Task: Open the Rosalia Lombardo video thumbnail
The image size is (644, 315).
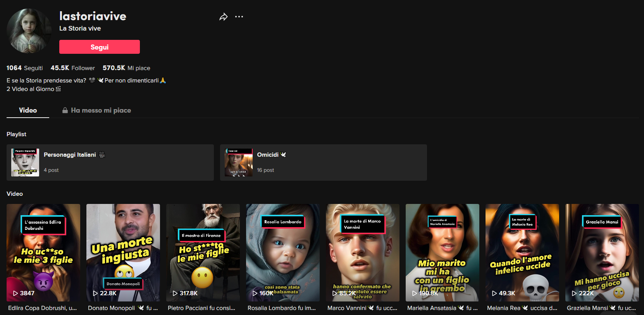Action: 282,252
